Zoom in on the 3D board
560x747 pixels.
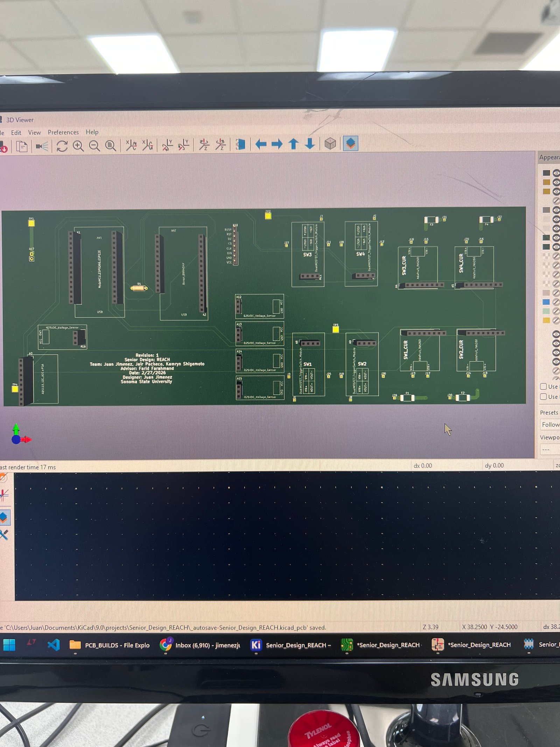(78, 146)
